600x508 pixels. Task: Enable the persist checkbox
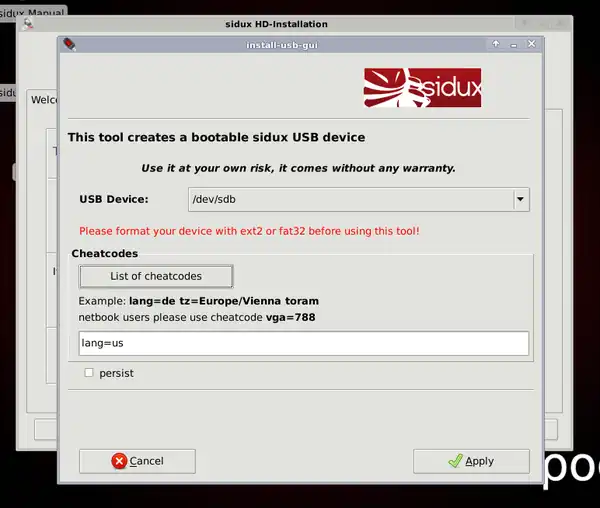pos(89,373)
